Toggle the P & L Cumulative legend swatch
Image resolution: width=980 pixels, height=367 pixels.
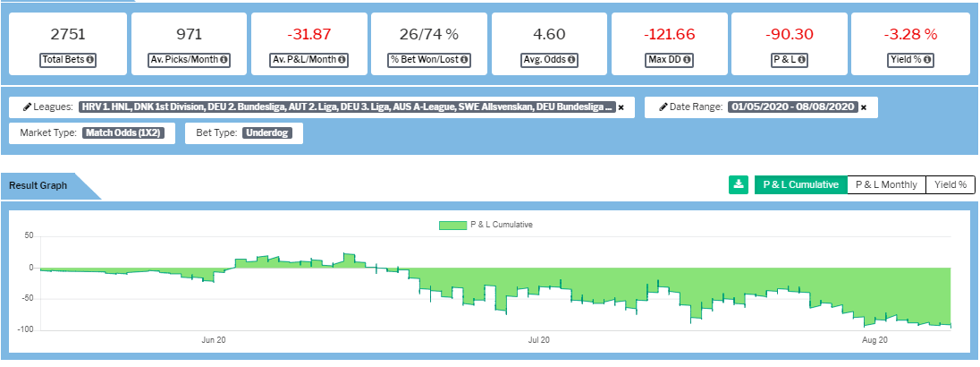coord(453,225)
